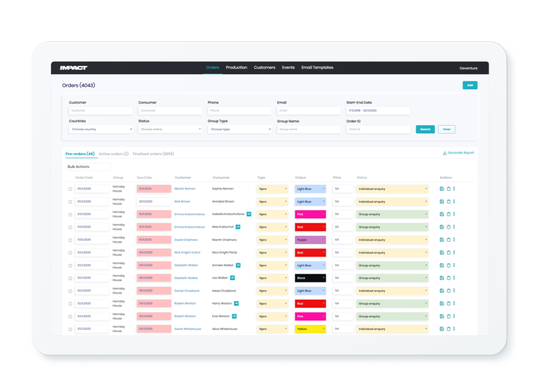Viewport: 540px width, 392px height.
Task: Click the Generate Report link
Action: point(459,152)
